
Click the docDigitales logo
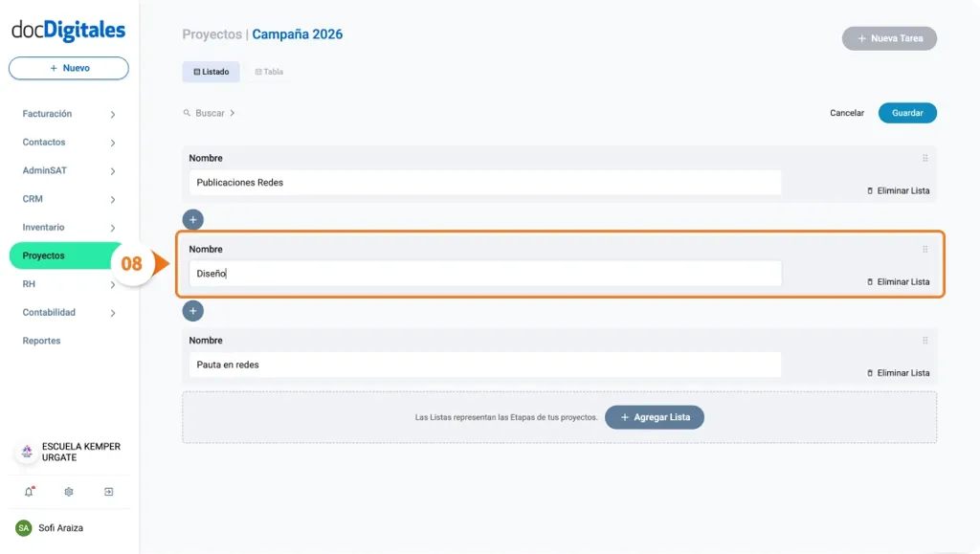[x=67, y=30]
